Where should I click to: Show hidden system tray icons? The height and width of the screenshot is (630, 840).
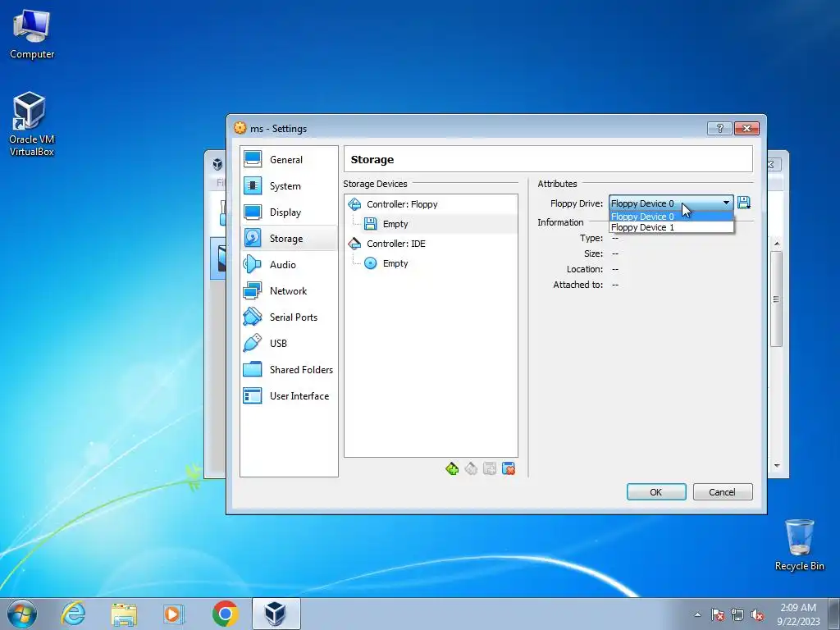click(697, 614)
